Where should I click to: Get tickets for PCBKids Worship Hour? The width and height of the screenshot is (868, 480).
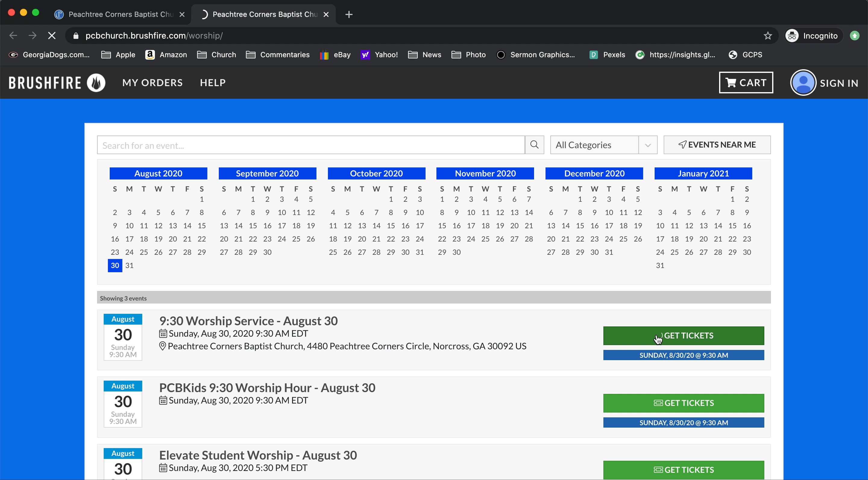tap(683, 403)
